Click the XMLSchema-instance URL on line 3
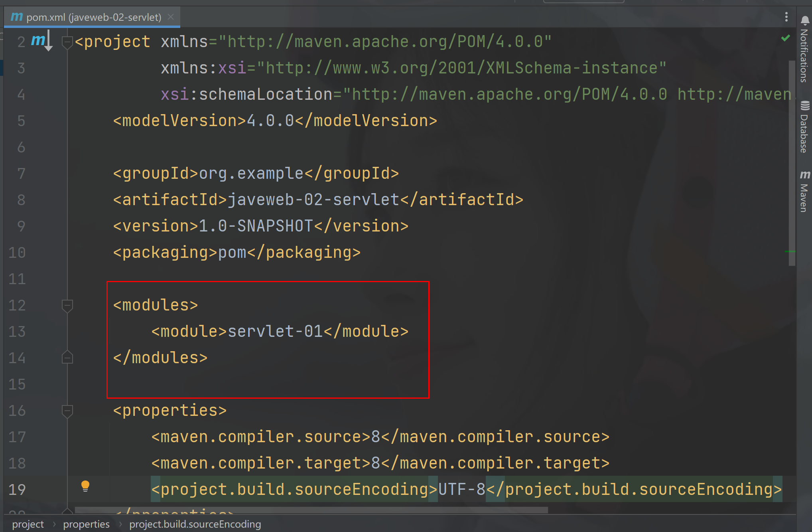 (461, 68)
